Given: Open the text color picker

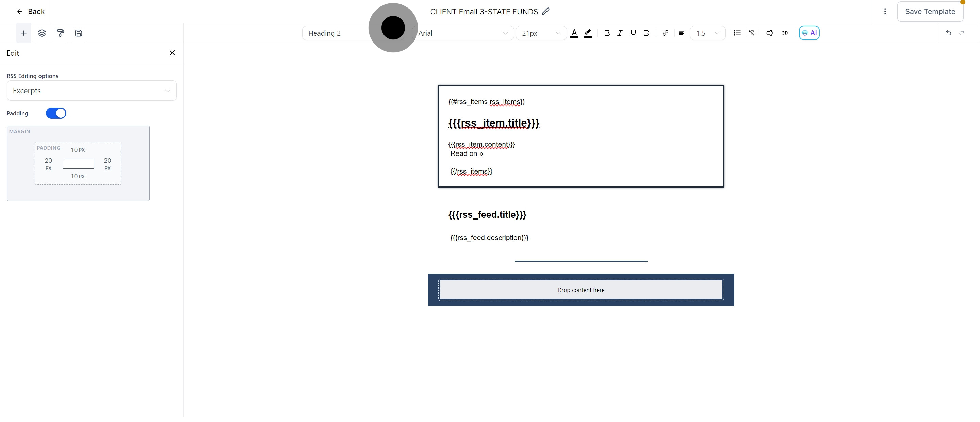Looking at the screenshot, I should [574, 33].
